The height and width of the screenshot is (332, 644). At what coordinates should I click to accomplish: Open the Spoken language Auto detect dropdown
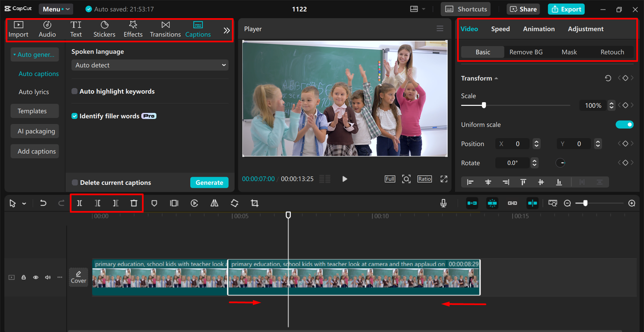[150, 65]
